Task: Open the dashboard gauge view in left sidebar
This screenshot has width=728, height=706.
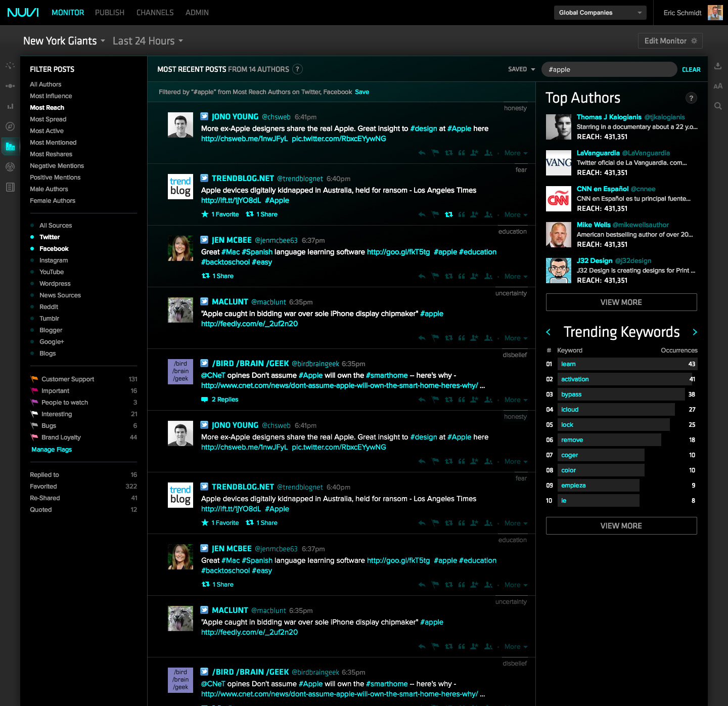Action: point(10,66)
